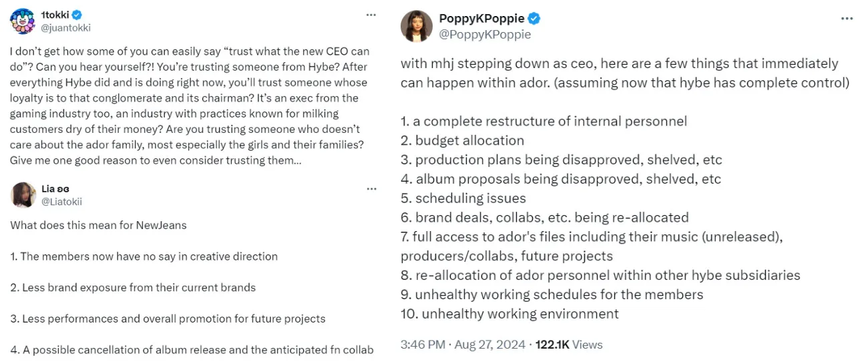The image size is (868, 364).
Task: Click the PoppyKPoppie display name
Action: point(481,19)
